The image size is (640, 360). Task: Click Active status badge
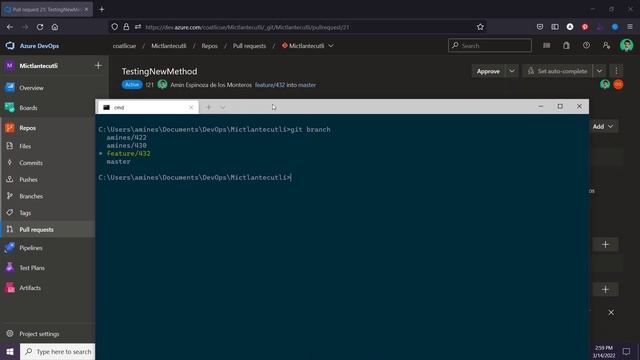tap(132, 84)
